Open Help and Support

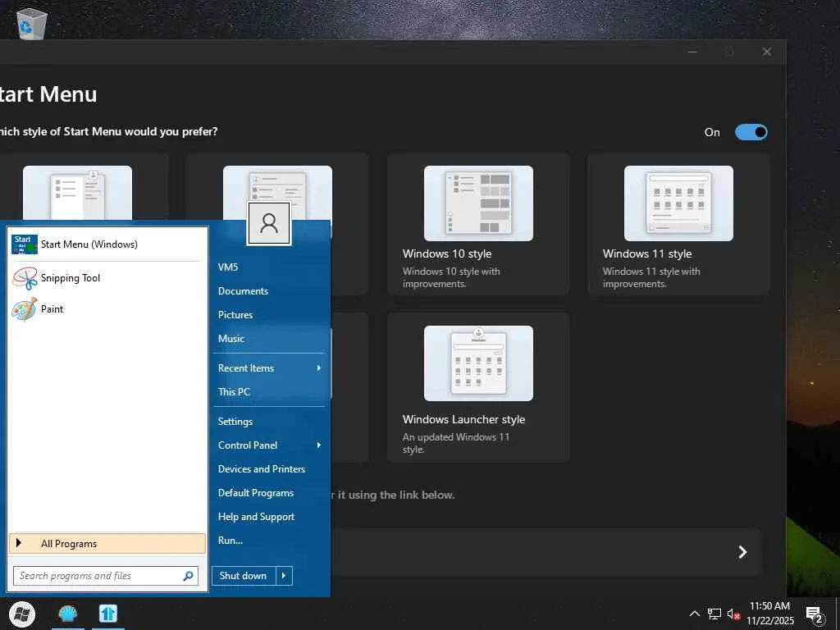256,517
